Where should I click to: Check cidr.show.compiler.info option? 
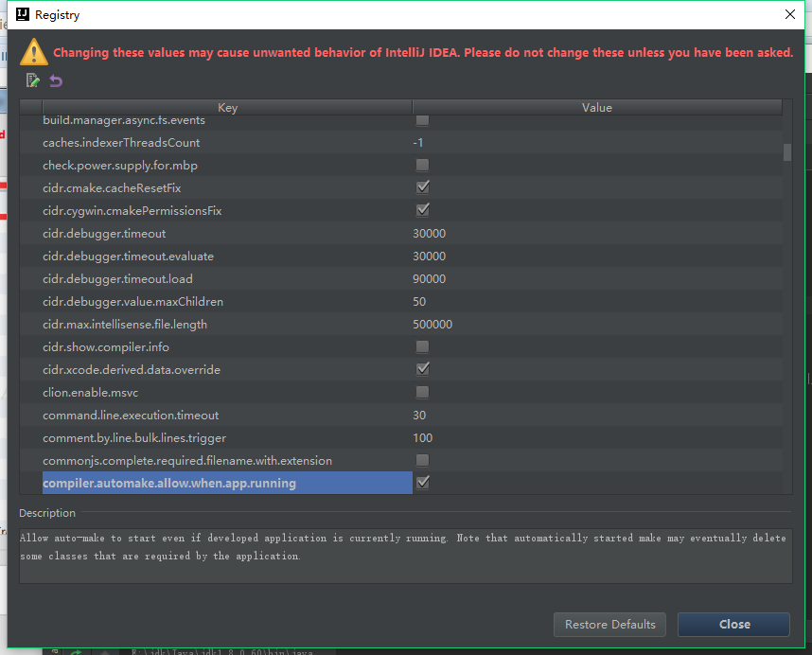point(423,346)
